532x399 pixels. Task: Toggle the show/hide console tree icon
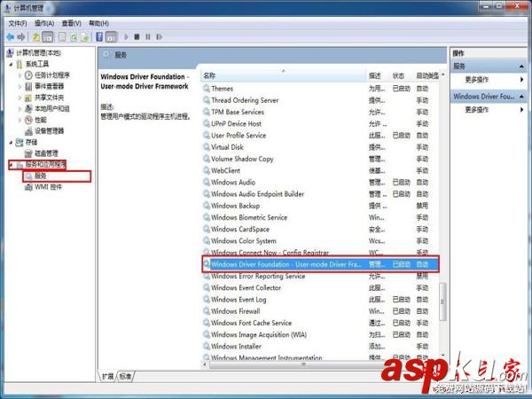pos(48,36)
